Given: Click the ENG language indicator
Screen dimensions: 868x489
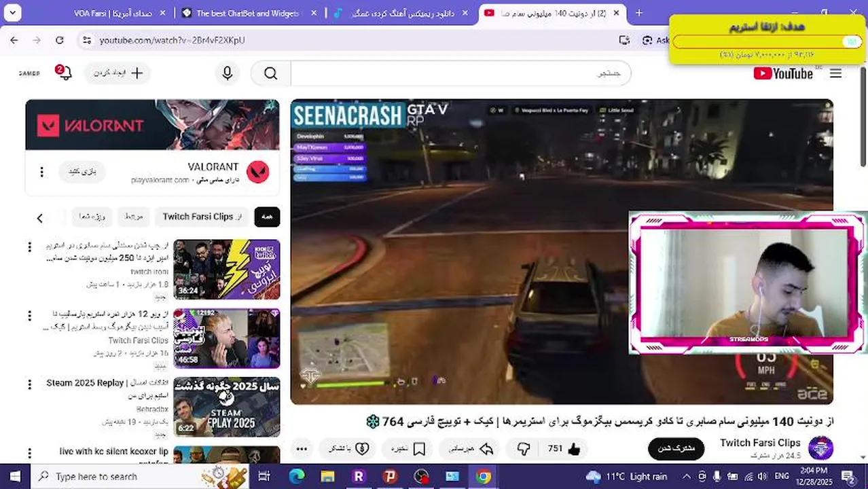Looking at the screenshot, I should pyautogui.click(x=781, y=476).
